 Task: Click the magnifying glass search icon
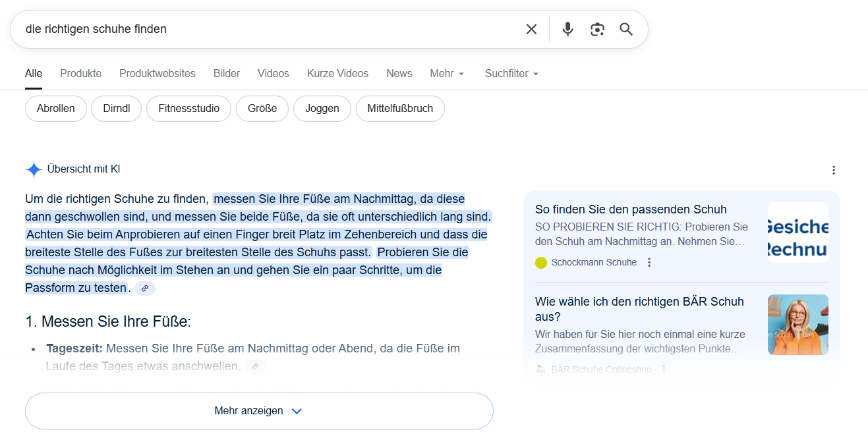tap(626, 29)
